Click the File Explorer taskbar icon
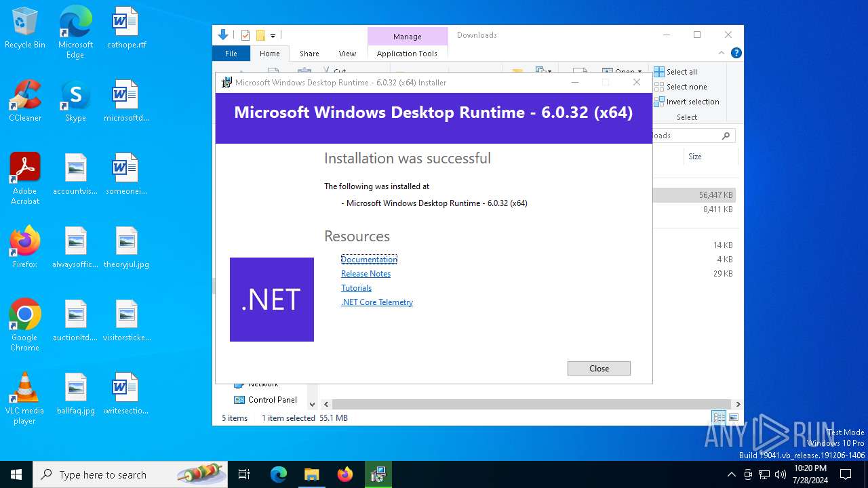Image resolution: width=868 pixels, height=488 pixels. (x=311, y=474)
